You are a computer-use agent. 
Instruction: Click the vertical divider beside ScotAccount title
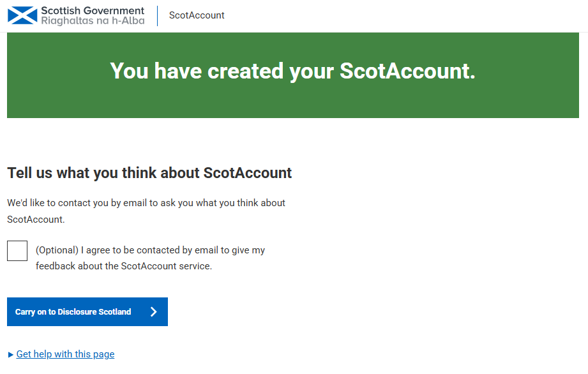(158, 16)
